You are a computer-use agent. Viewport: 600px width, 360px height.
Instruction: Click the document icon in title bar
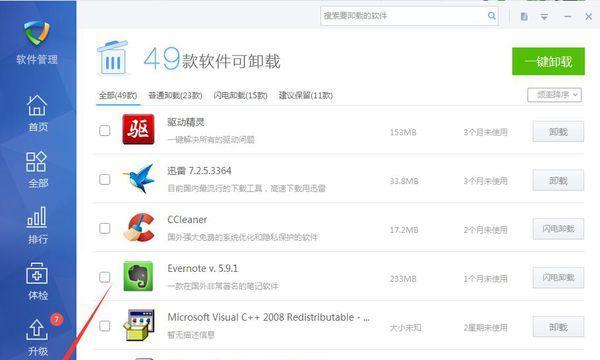tap(524, 16)
